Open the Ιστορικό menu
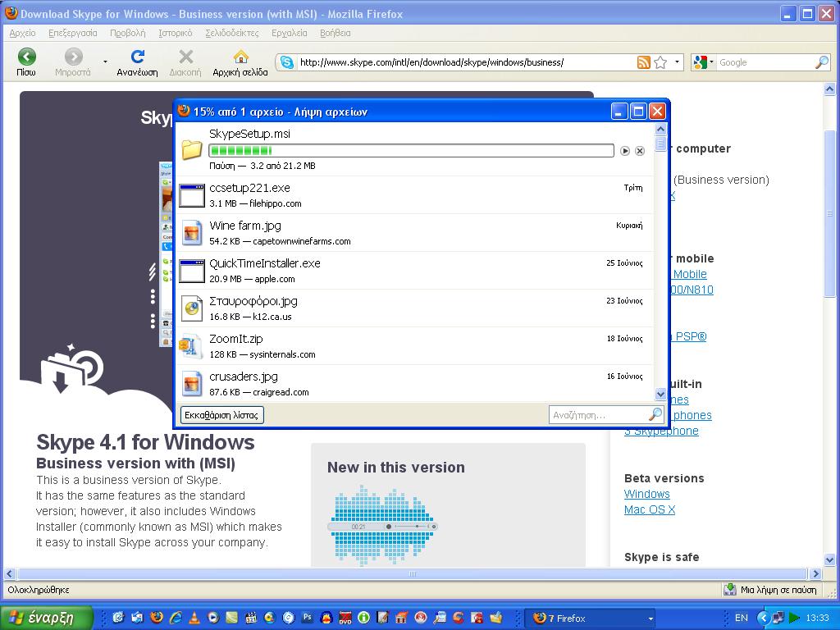This screenshot has width=840, height=630. (176, 33)
